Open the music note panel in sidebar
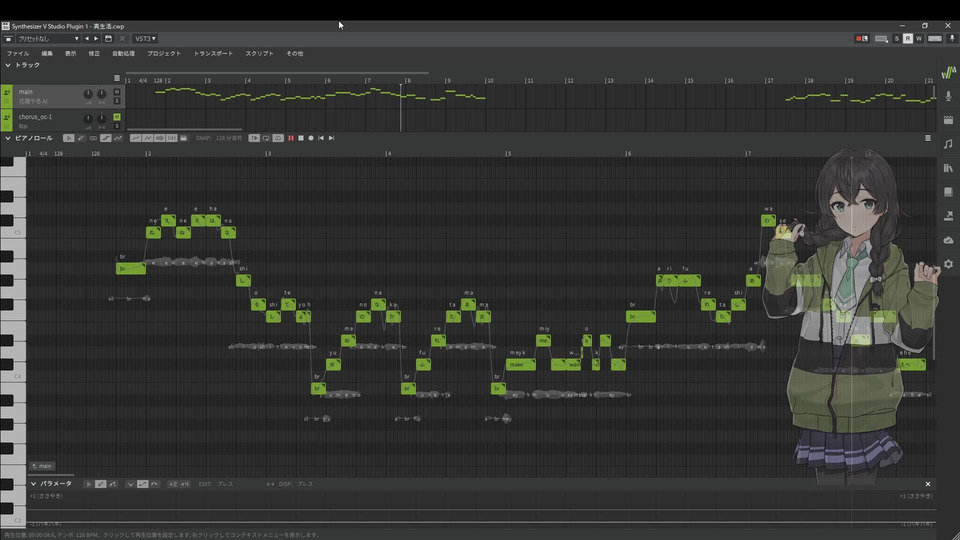This screenshot has height=540, width=960. coord(948,144)
